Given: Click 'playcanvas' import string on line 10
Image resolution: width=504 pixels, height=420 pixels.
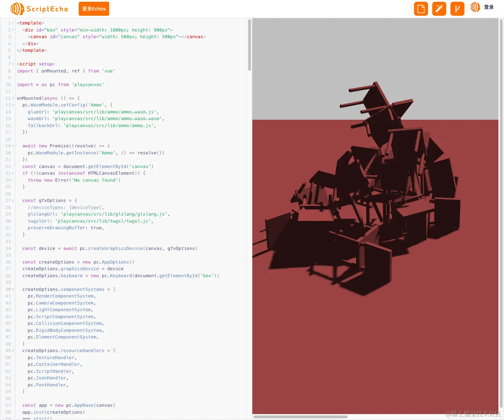Looking at the screenshot, I should tap(88, 85).
